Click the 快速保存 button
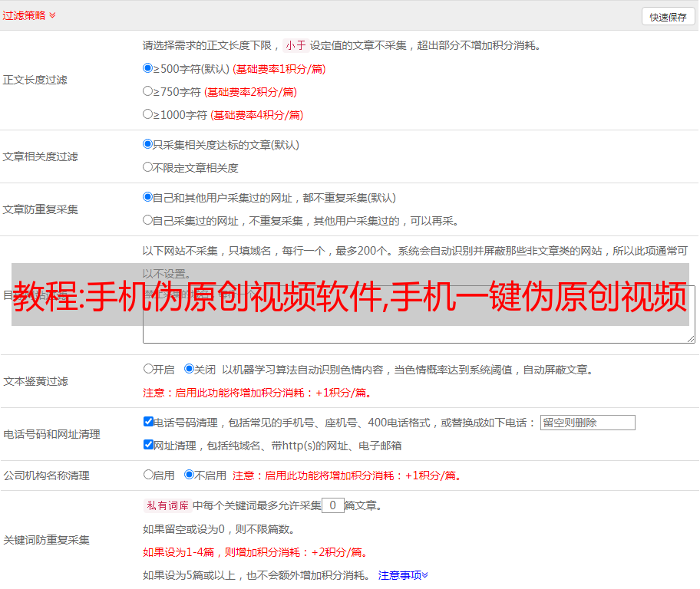700x589 pixels. [668, 17]
